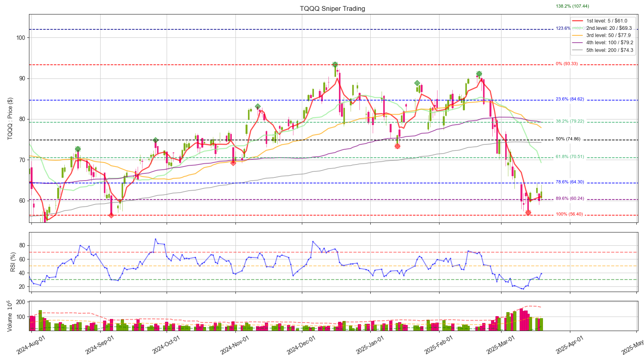Click volume axis tick '200'
This screenshot has width=644, height=362.
[21, 302]
